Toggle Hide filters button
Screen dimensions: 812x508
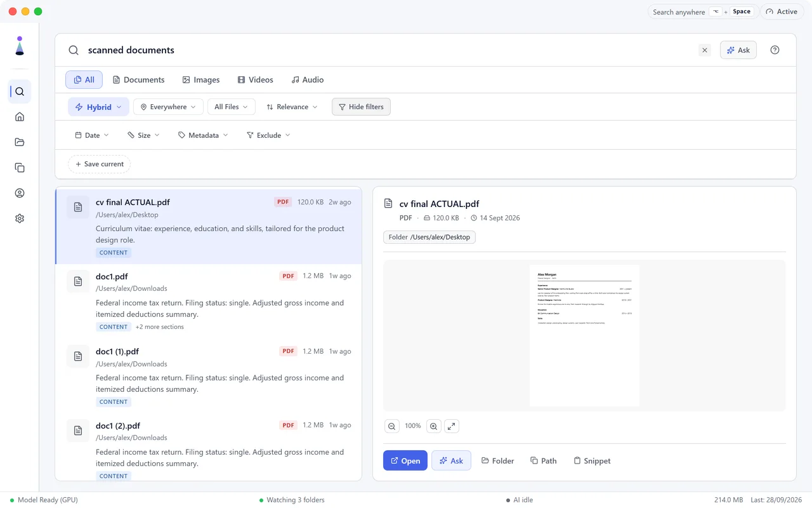[x=361, y=107]
